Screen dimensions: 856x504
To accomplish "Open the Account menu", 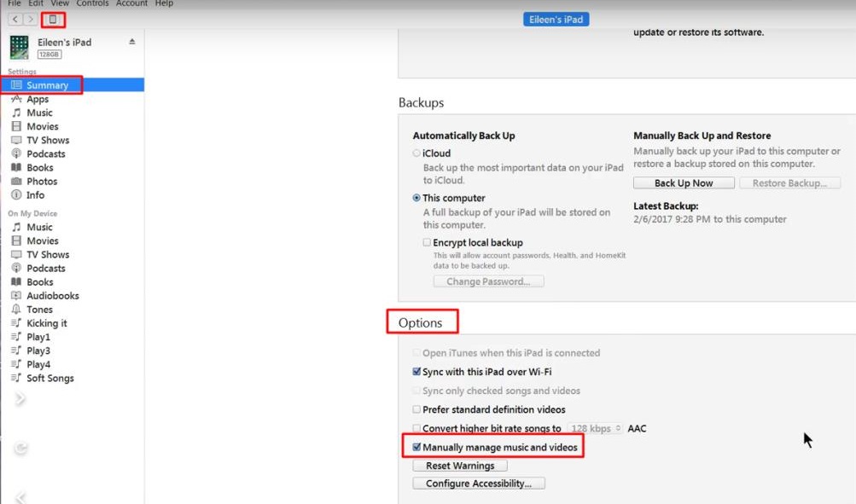I will click(131, 3).
